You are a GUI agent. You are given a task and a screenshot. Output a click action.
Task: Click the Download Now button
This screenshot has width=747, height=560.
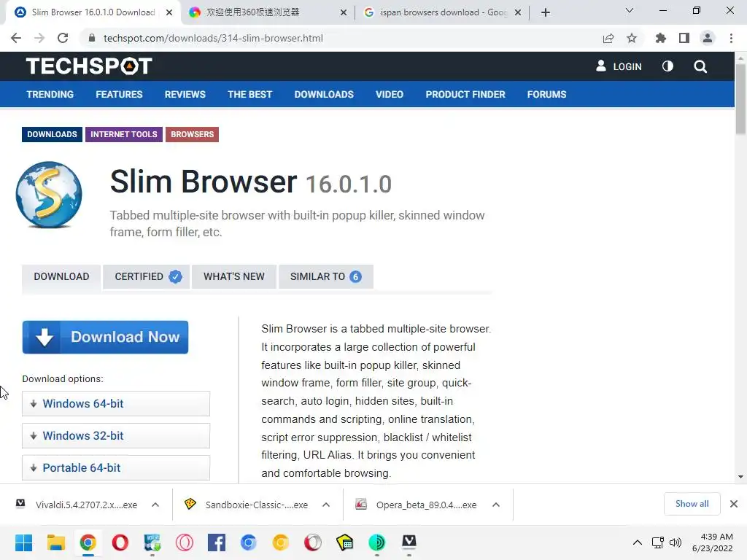coord(105,337)
